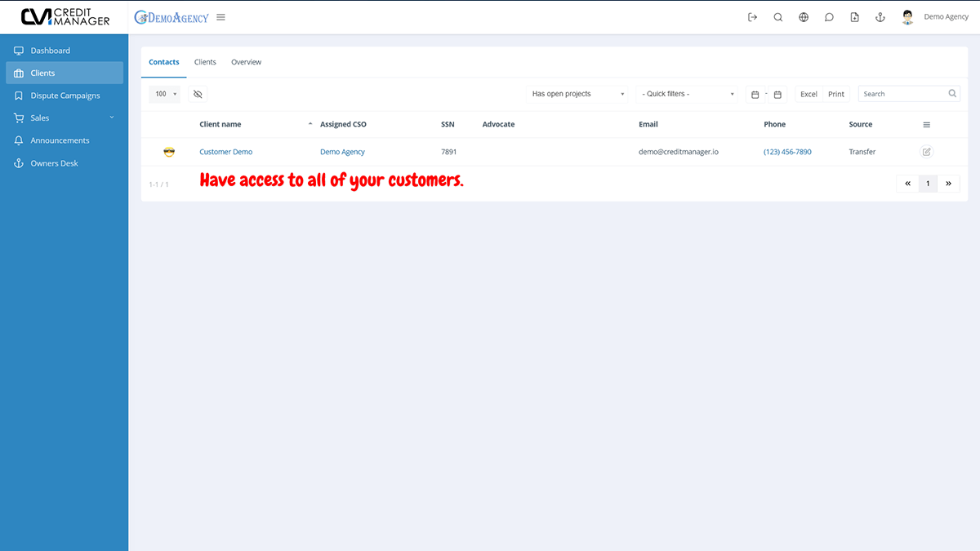Screen dimensions: 980x551
Task: Open the Customer Demo client link
Action: pyautogui.click(x=227, y=152)
